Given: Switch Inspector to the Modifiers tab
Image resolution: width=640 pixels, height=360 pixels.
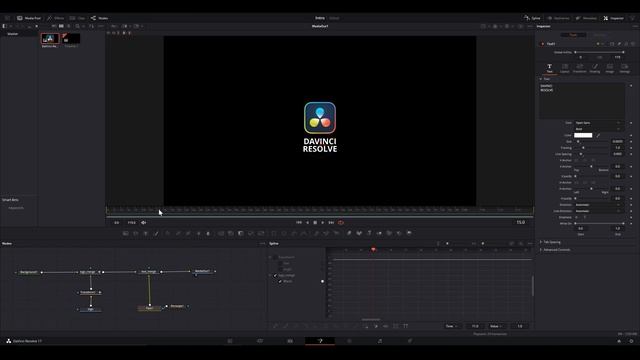Looking at the screenshot, I should (x=600, y=35).
